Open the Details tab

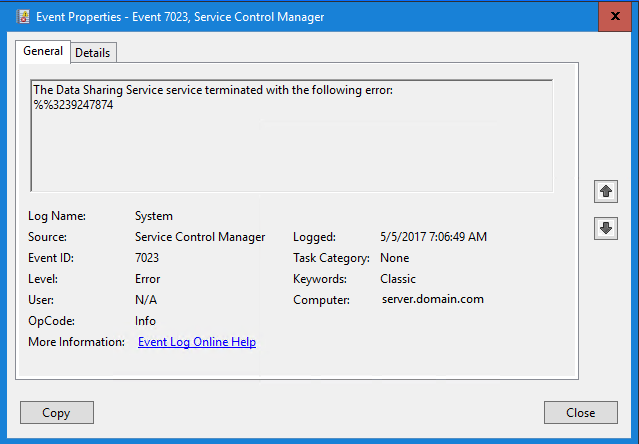(x=93, y=52)
